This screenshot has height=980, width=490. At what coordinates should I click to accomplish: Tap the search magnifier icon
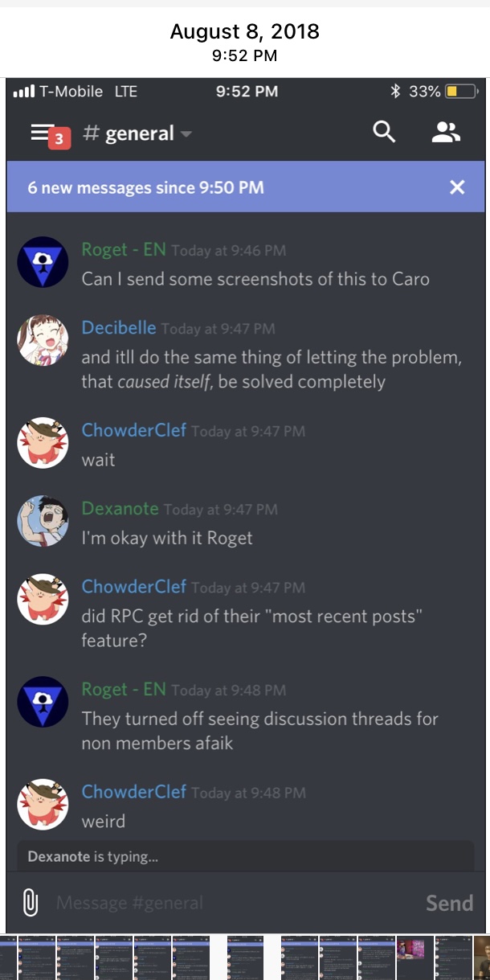385,133
